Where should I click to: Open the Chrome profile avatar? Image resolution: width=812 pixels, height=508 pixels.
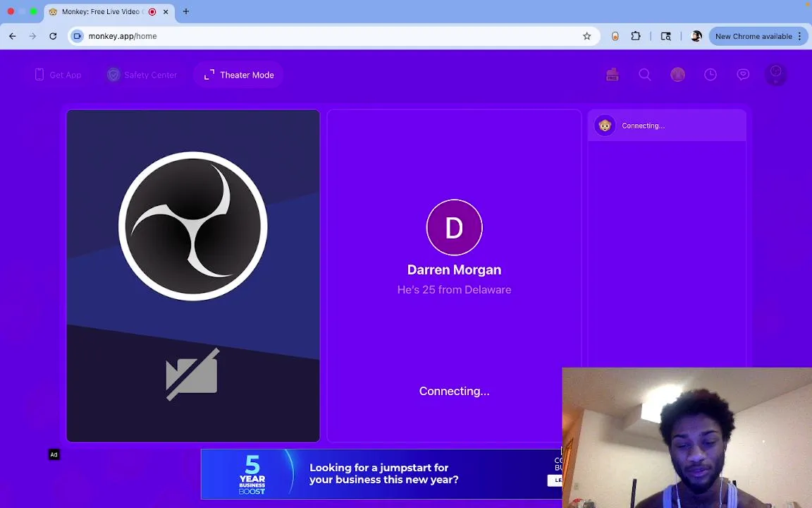[696, 36]
